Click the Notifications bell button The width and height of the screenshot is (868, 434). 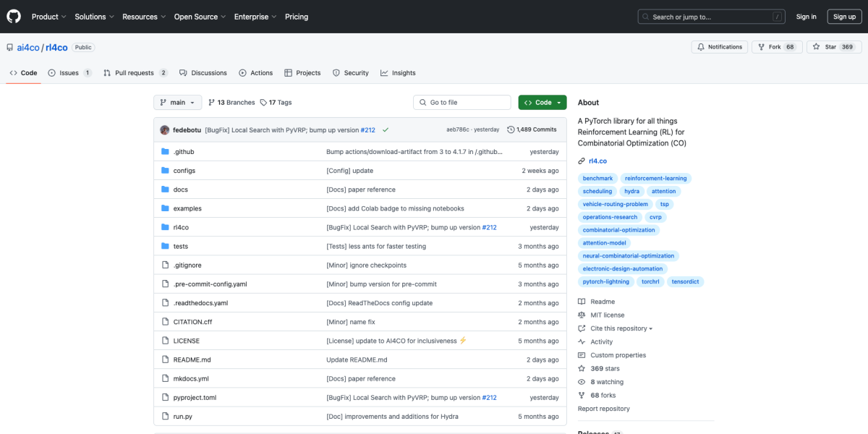[x=719, y=47]
